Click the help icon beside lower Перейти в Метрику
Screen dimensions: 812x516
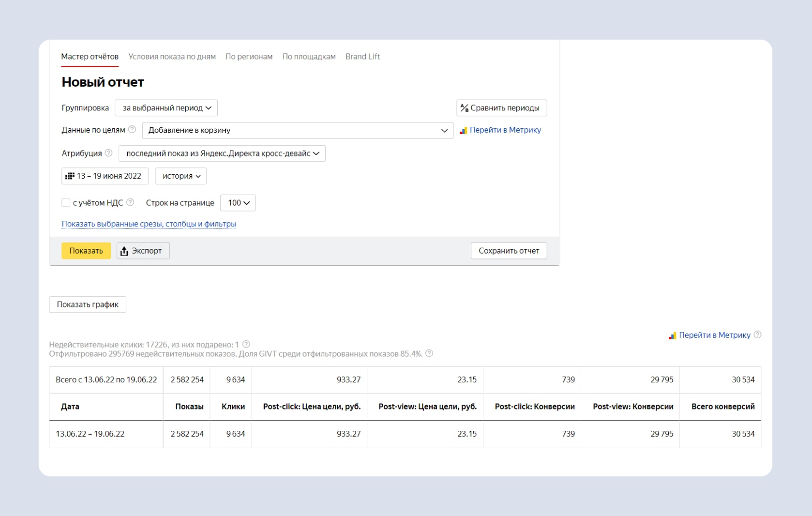pyautogui.click(x=758, y=335)
